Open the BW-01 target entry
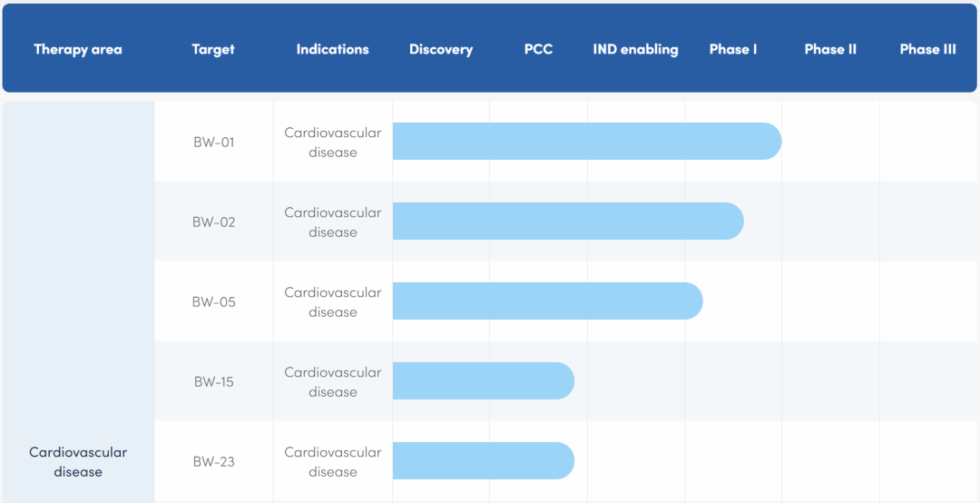980x503 pixels. (213, 143)
